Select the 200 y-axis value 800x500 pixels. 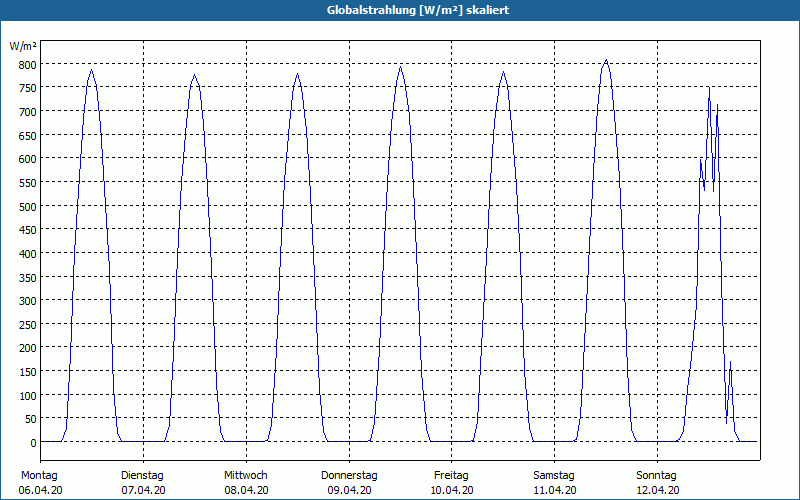click(x=28, y=348)
